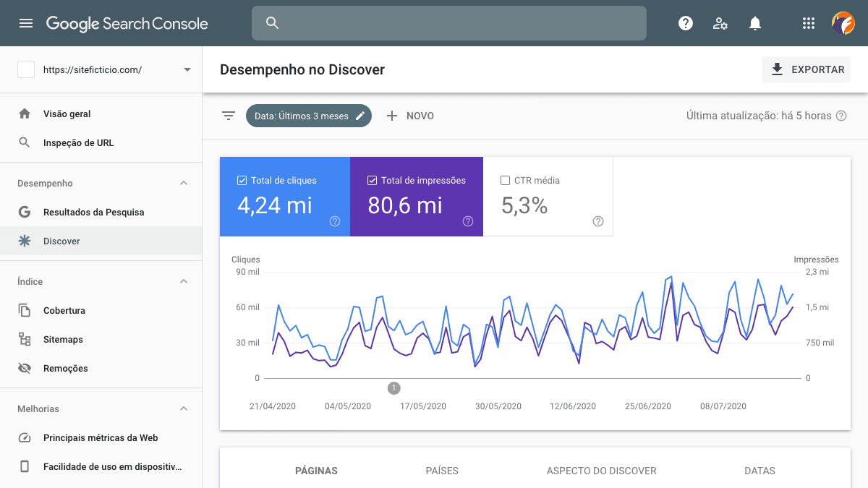
Task: Open Facilidade de uso em dispositivos
Action: click(x=101, y=466)
